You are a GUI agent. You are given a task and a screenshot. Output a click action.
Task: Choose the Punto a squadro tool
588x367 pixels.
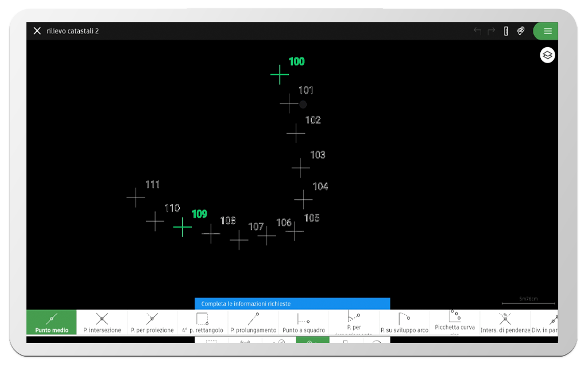[303, 322]
